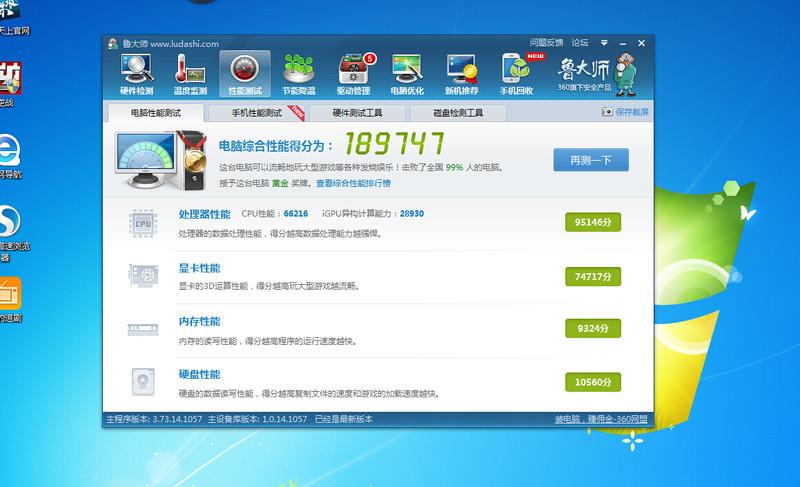Image resolution: width=800 pixels, height=487 pixels.
Task: Click the memory stick icon
Action: point(143,329)
